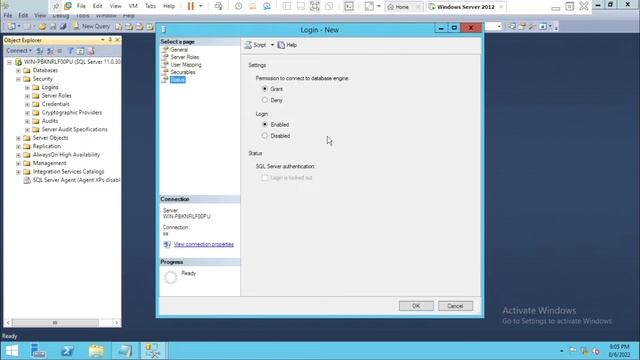Viewport: 640px width, 360px height.
Task: Click the Database Engine Query icon after New Query
Action: click(x=119, y=27)
